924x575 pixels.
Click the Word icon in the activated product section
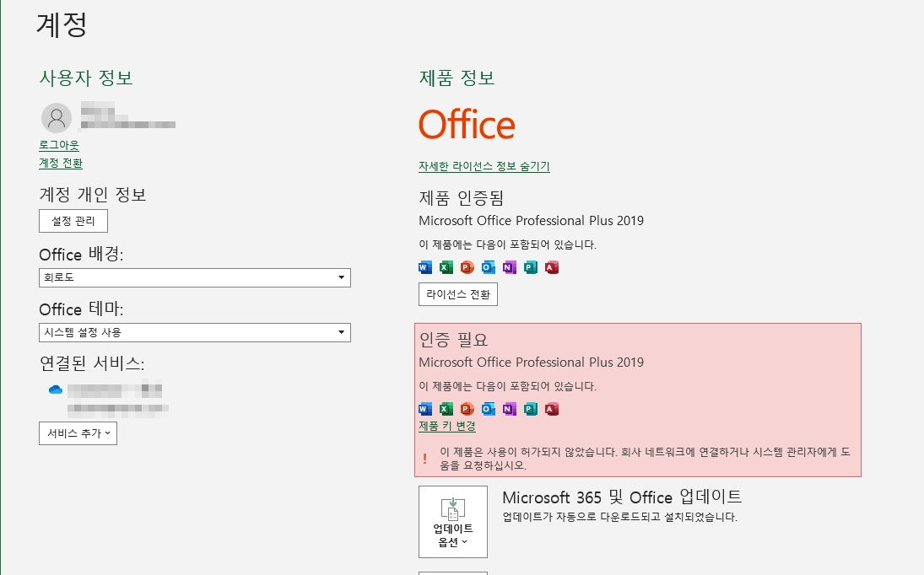(425, 268)
